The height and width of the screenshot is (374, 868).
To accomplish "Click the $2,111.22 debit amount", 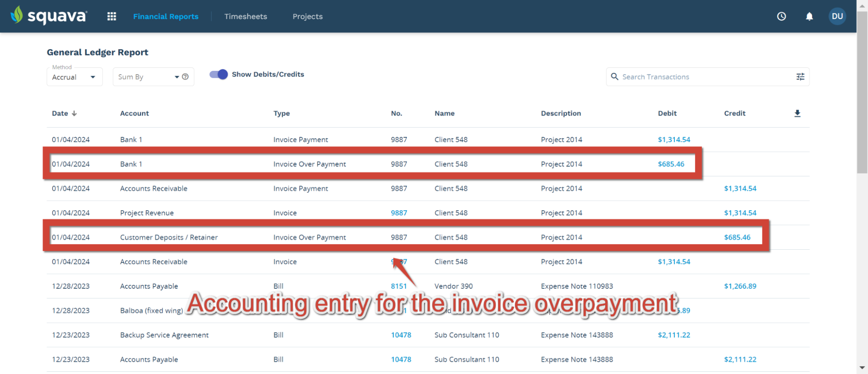I will click(674, 335).
